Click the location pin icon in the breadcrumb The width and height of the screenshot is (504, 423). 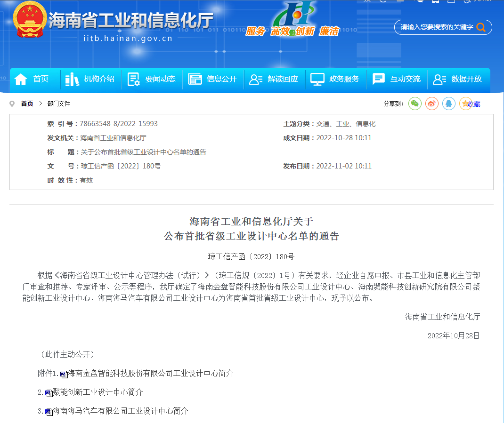(12, 104)
